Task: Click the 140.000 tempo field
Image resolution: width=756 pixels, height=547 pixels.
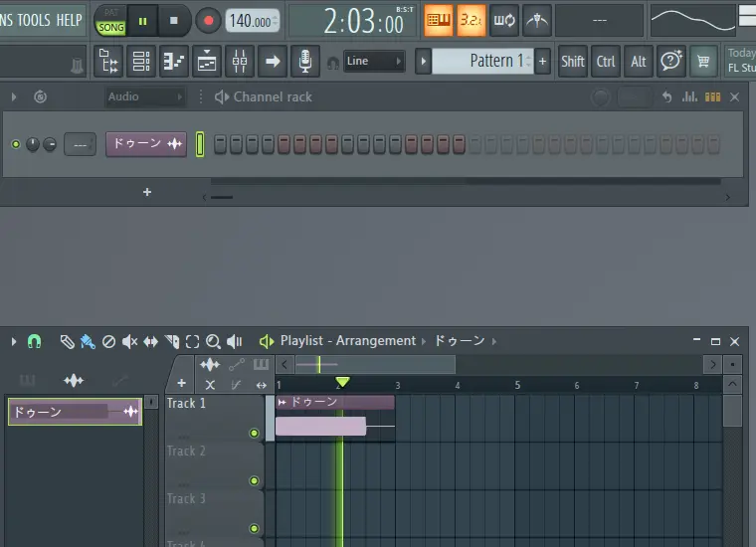Action: pos(252,21)
